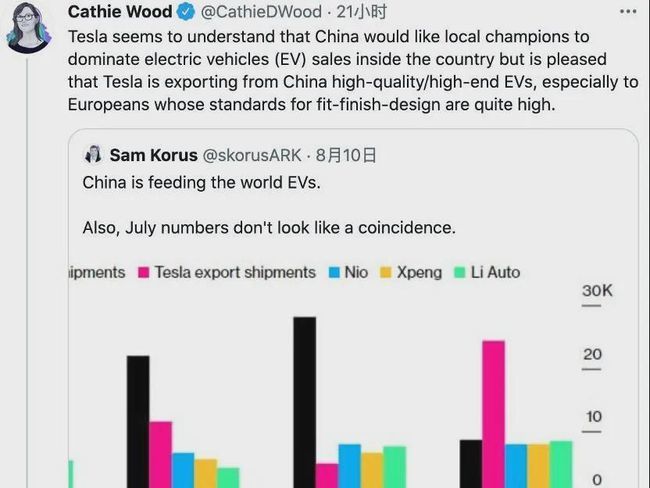Screen dimensions: 650x488
Task: Click the blue verified badge
Action: (x=187, y=12)
